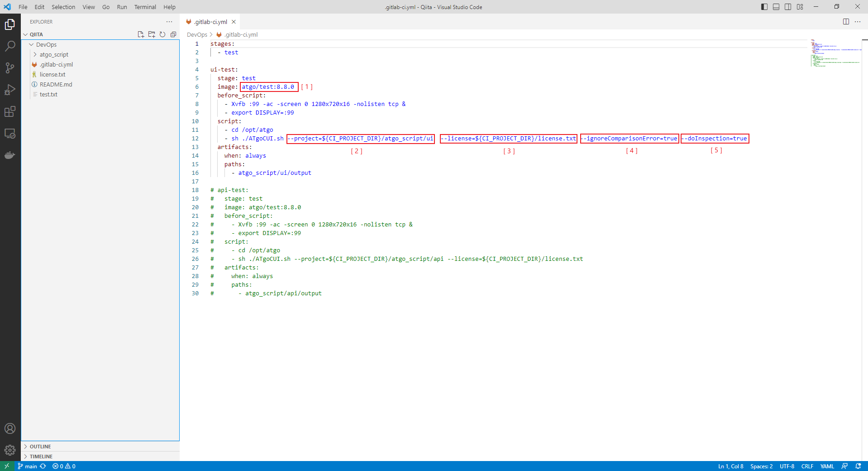868x471 pixels.
Task: Open Run and Debug view
Action: coord(10,90)
